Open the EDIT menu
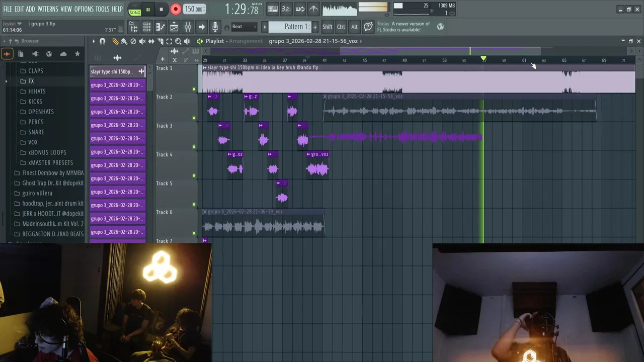Screen dimensions: 644x362 pyautogui.click(x=19, y=9)
